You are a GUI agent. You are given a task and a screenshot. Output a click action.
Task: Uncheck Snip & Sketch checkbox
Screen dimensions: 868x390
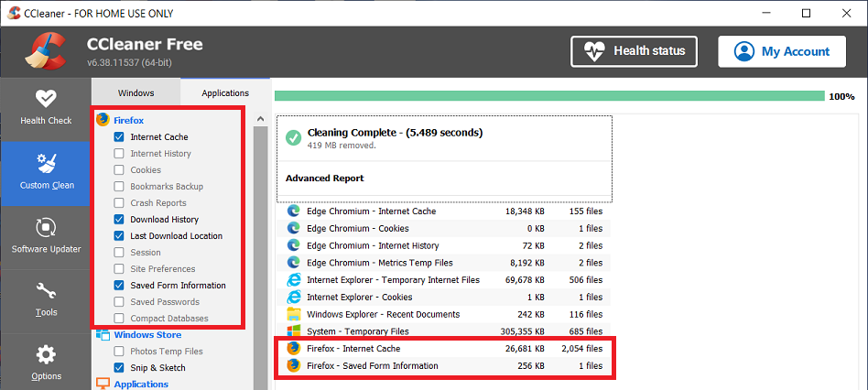click(x=118, y=368)
